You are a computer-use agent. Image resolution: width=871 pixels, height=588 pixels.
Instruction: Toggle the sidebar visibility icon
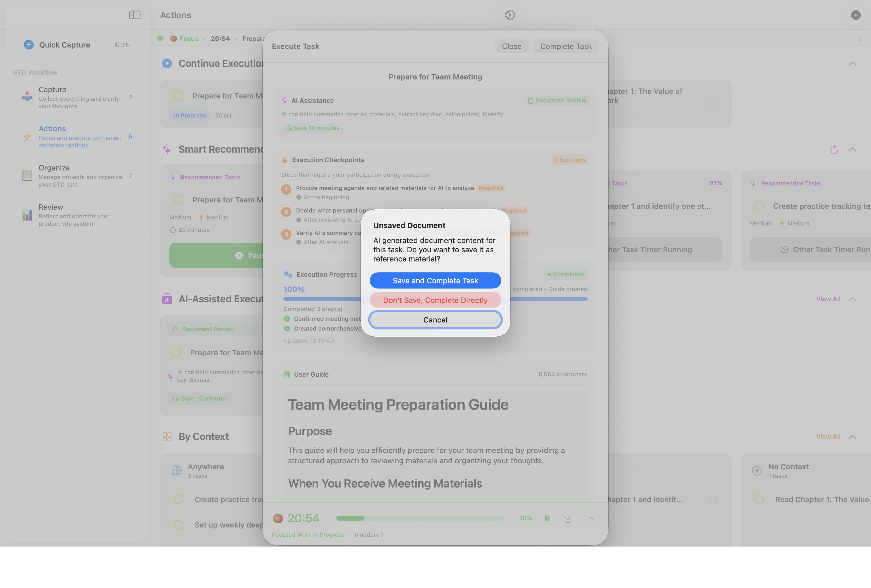tap(135, 15)
